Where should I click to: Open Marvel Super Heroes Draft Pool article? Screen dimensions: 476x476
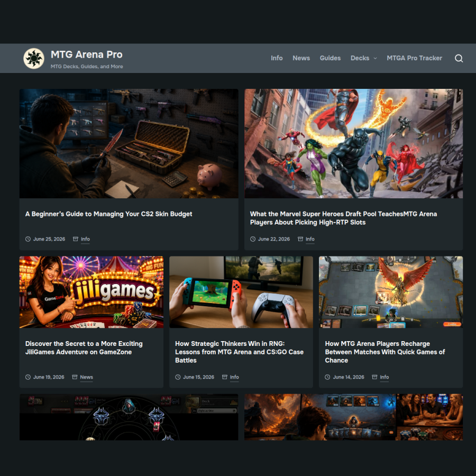point(343,218)
